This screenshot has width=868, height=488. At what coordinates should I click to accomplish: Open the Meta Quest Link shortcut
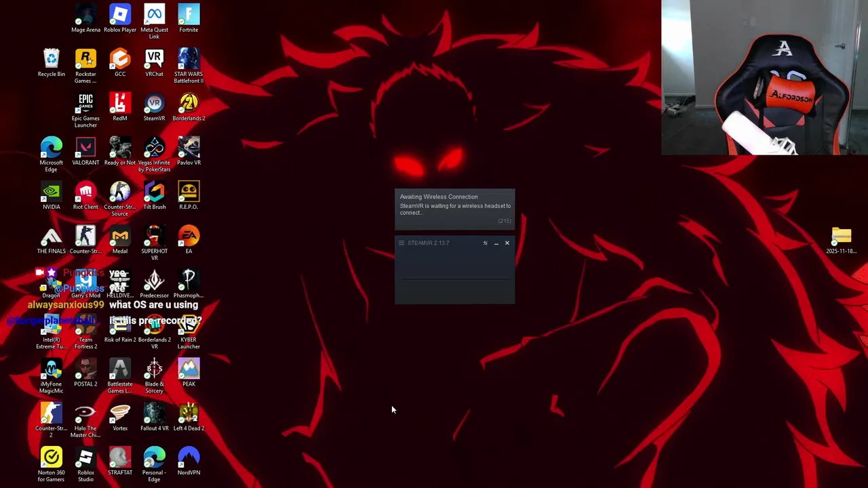(154, 22)
